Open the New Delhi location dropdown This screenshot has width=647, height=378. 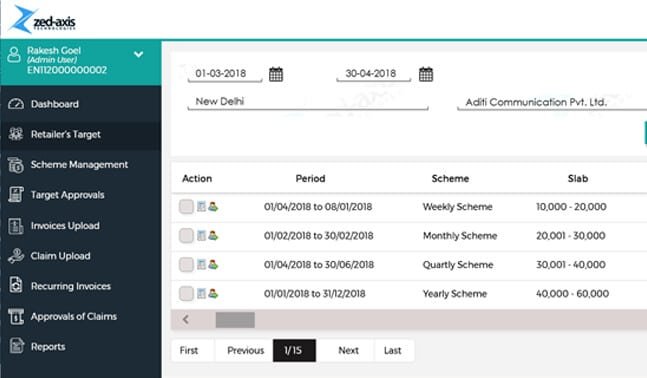pyautogui.click(x=308, y=102)
